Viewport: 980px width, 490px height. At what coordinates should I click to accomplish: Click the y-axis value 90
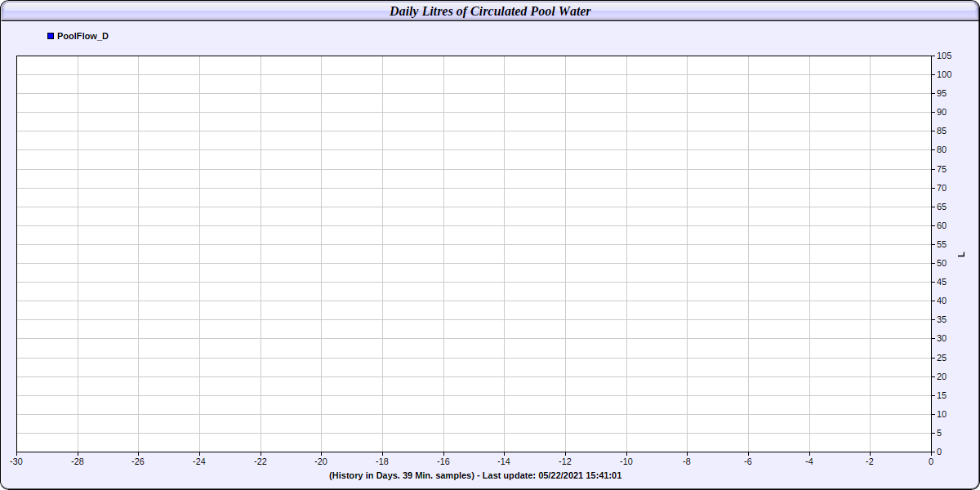942,112
